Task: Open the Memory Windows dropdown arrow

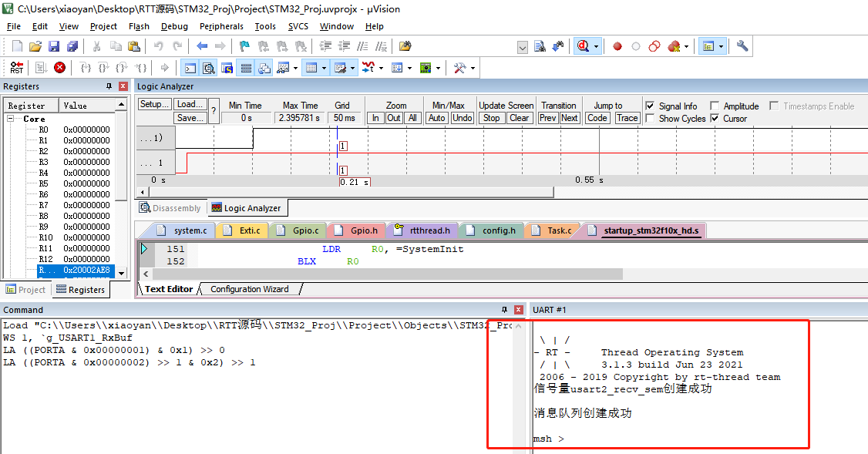Action: click(325, 68)
